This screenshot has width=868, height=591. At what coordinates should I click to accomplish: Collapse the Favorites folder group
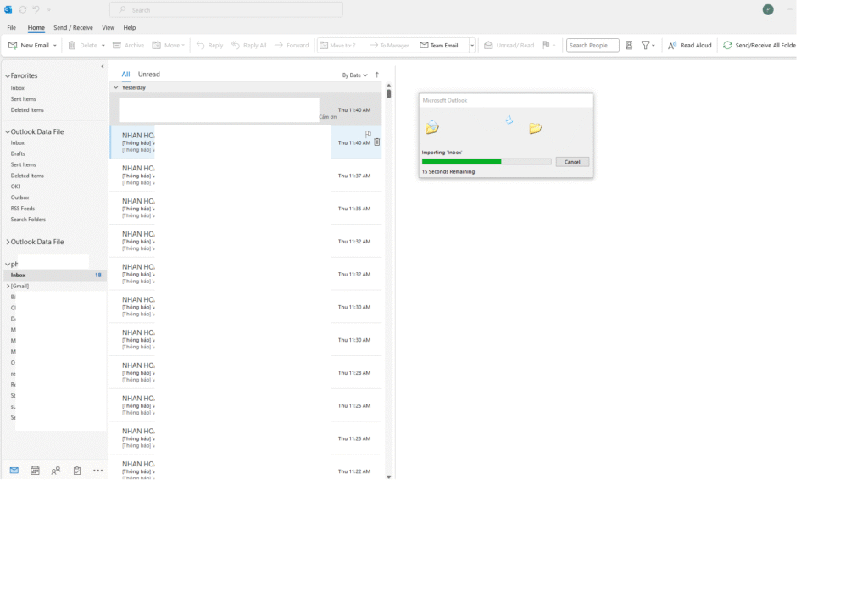tap(8, 76)
